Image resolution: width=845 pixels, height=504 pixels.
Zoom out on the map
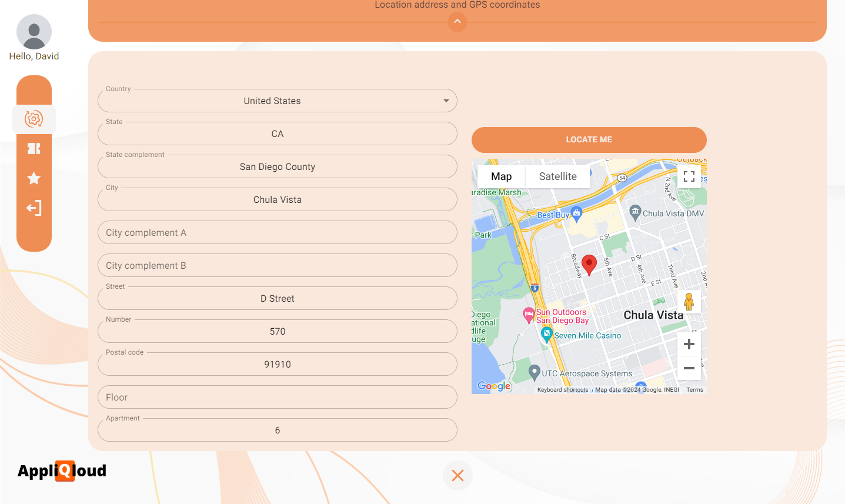pos(689,368)
